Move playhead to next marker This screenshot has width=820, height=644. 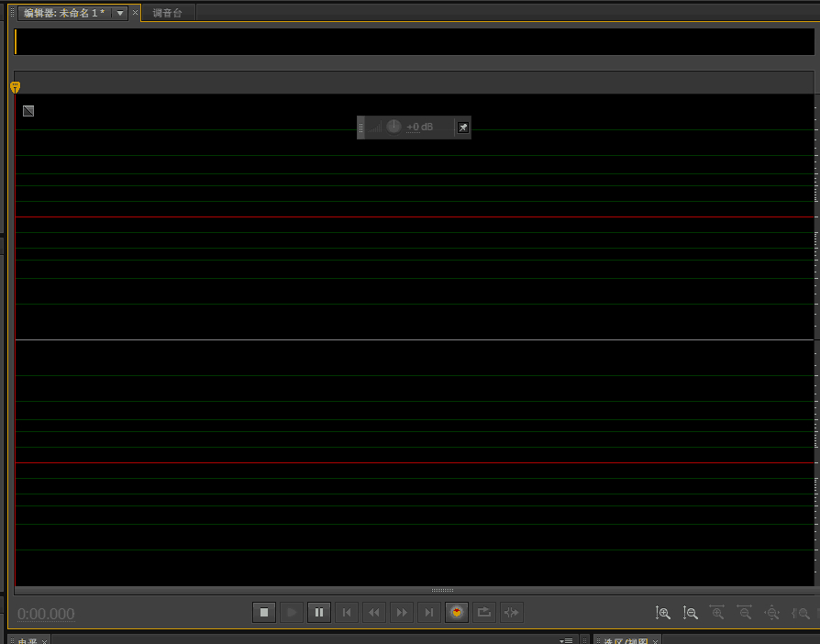pyautogui.click(x=429, y=612)
